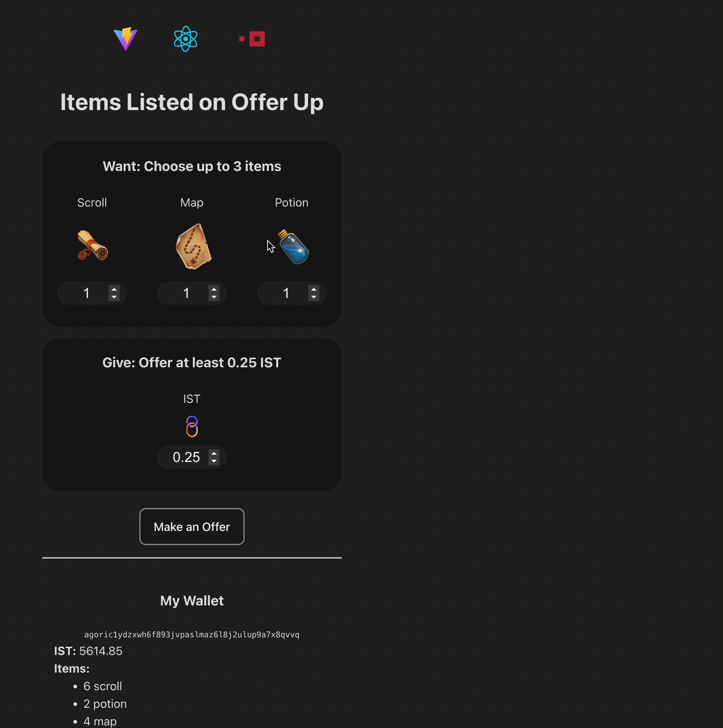723x728 pixels.
Task: Click the wallet address text link
Action: click(191, 634)
